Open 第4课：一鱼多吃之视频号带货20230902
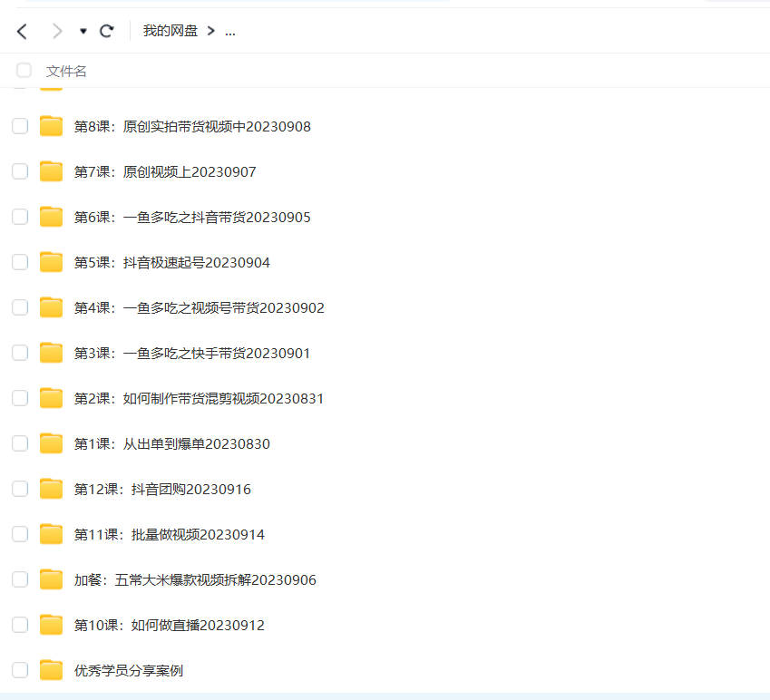This screenshot has height=700, width=770. pyautogui.click(x=200, y=307)
